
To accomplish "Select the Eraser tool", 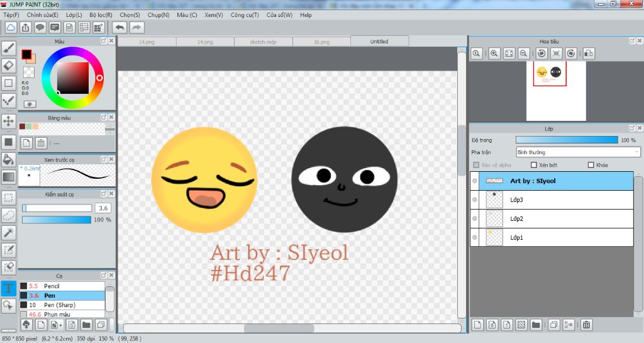I will pos(9,65).
